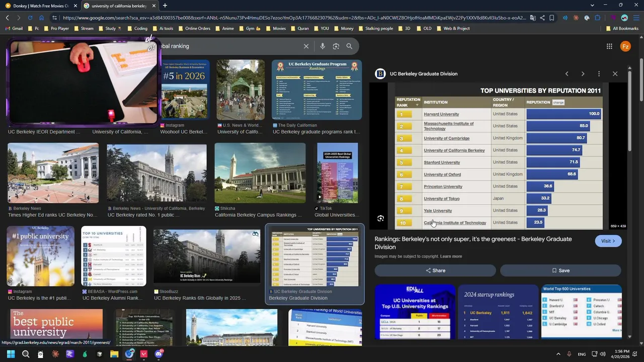Screen dimensions: 644x362
Task: Click the Google URL address bar
Action: (x=294, y=18)
